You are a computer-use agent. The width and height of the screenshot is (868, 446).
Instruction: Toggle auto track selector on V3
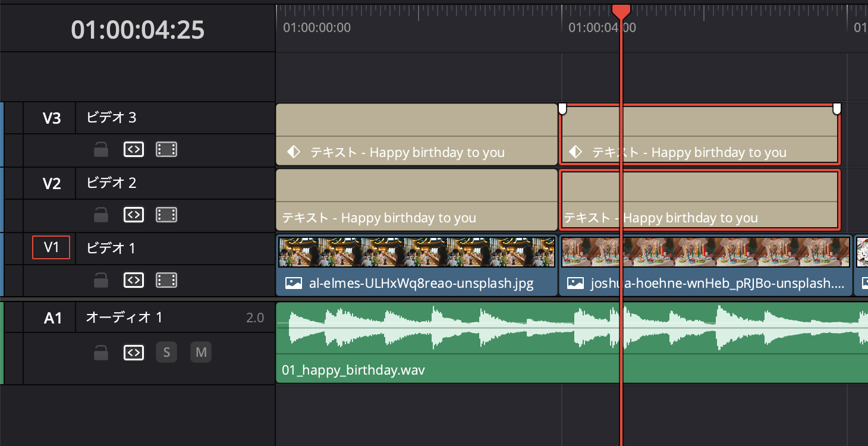(134, 150)
